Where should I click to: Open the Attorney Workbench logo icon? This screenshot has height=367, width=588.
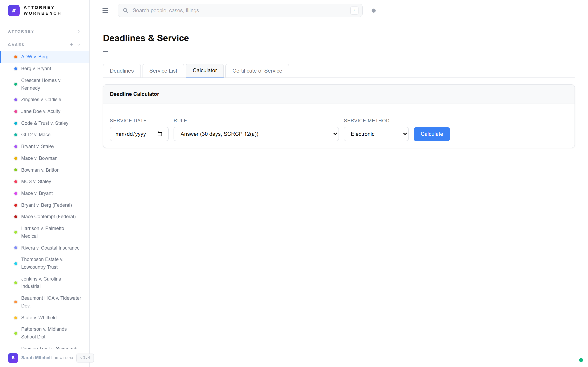[x=14, y=10]
